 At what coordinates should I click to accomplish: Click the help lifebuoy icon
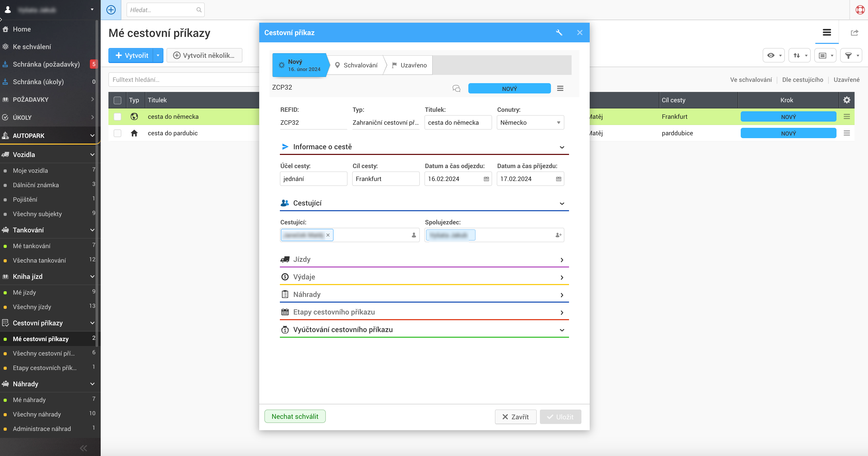(x=860, y=10)
